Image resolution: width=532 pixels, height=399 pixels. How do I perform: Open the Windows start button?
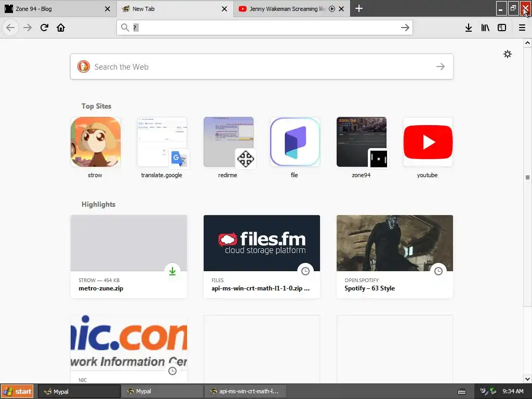click(17, 391)
